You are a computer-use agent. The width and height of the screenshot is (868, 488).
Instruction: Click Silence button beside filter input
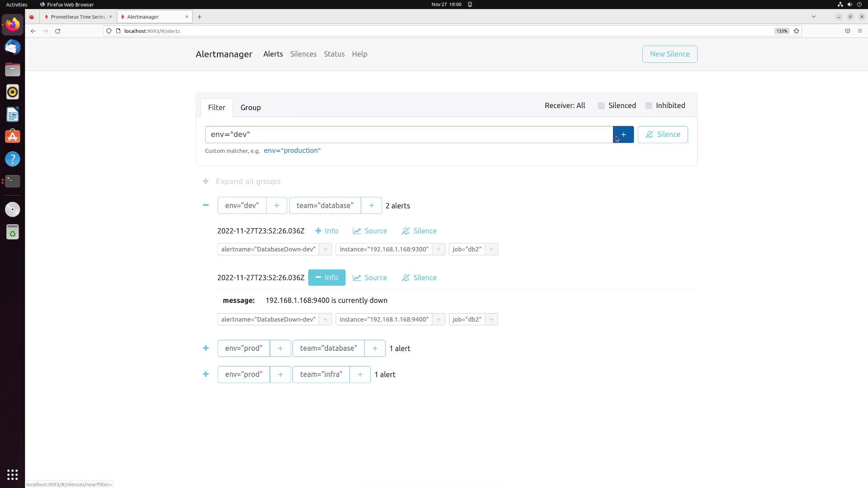click(x=663, y=135)
